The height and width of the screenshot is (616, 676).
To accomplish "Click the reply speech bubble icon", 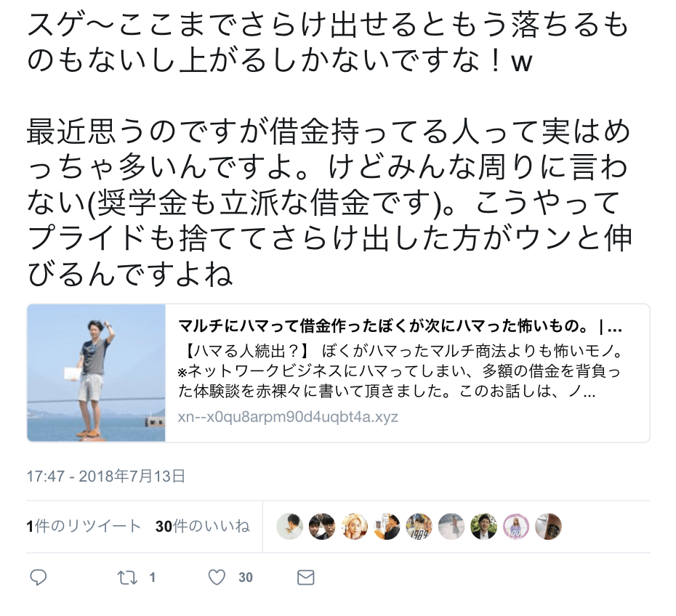I will 39,577.
